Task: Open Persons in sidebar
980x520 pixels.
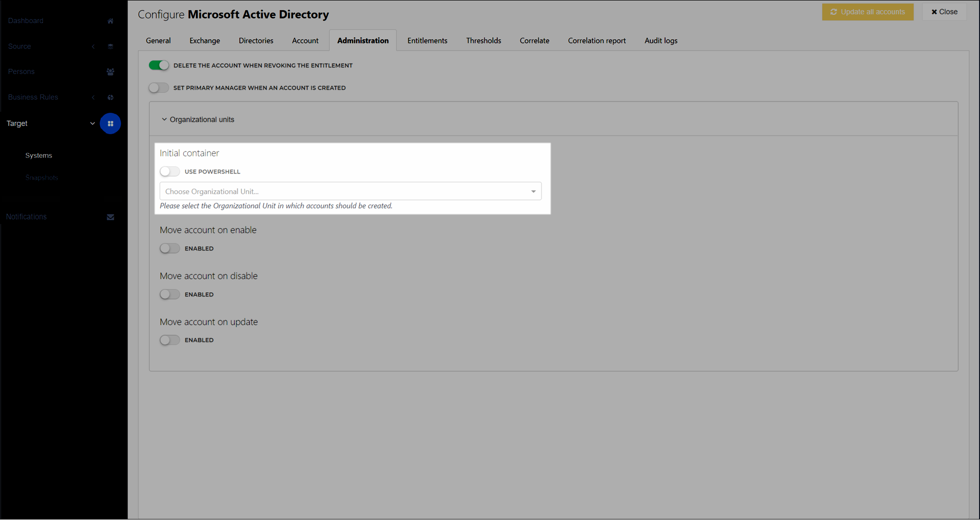Action: click(x=21, y=72)
